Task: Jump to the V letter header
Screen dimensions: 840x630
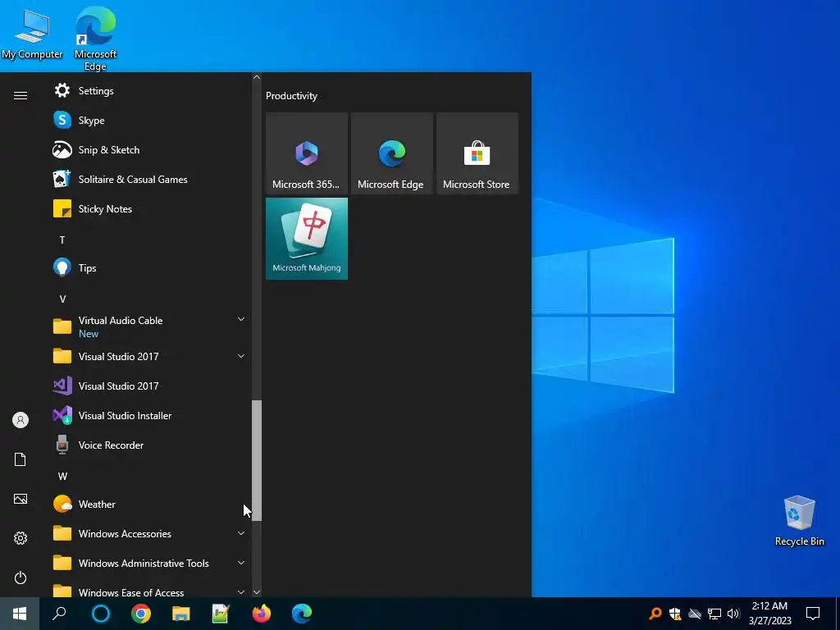Action: coord(62,299)
